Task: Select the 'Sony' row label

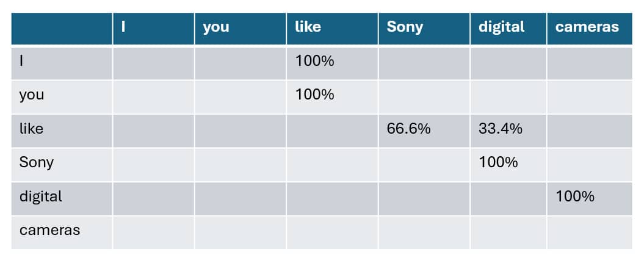Action: point(62,165)
